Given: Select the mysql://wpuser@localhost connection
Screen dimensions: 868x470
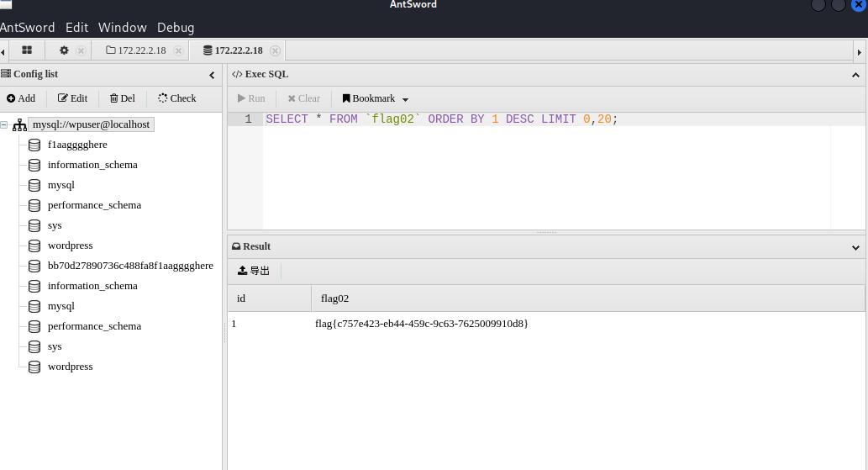Looking at the screenshot, I should click(91, 124).
